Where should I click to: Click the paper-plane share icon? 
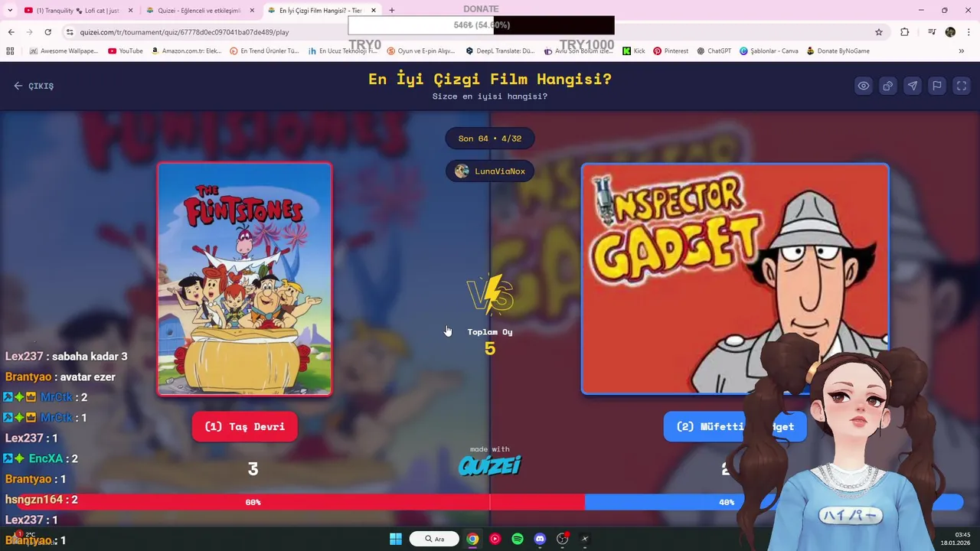point(912,86)
